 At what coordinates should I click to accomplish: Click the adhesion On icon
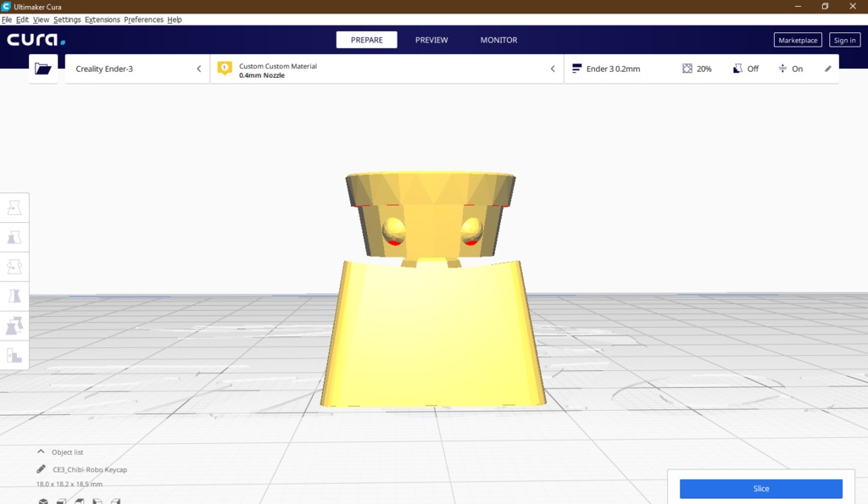coord(782,69)
